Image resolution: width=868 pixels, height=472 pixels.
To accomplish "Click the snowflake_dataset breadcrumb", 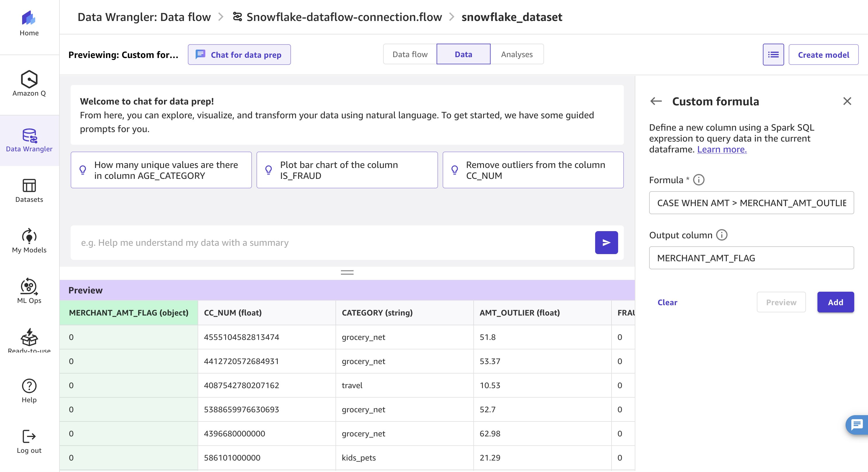I will click(x=512, y=17).
